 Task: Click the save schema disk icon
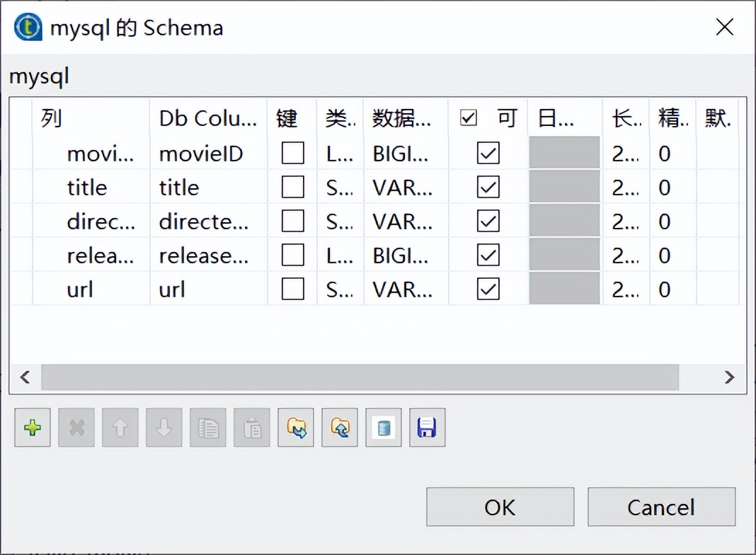point(427,428)
